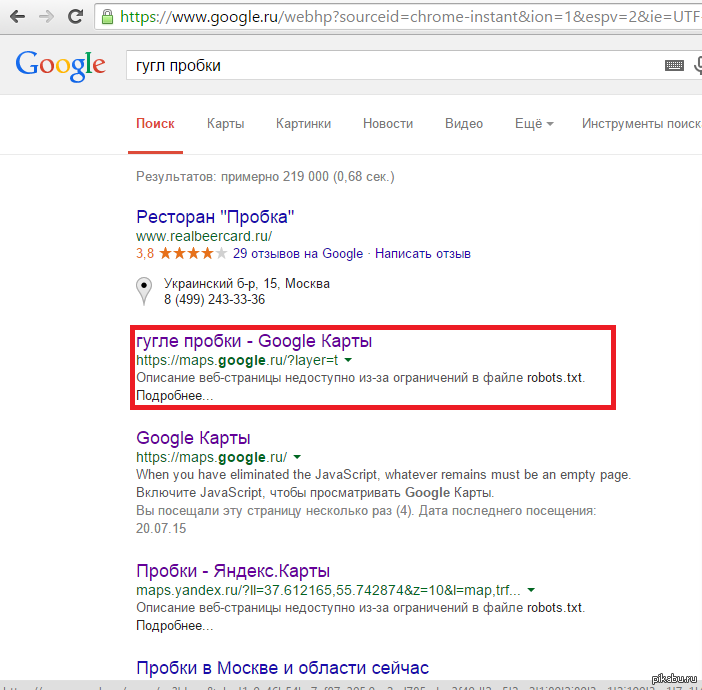Expand the Ещё dropdown menu
The image size is (702, 690).
pyautogui.click(x=534, y=124)
